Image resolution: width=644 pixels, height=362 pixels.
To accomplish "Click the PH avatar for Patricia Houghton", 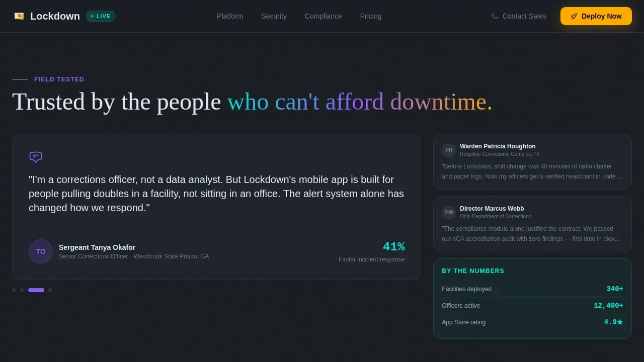I will pyautogui.click(x=449, y=150).
